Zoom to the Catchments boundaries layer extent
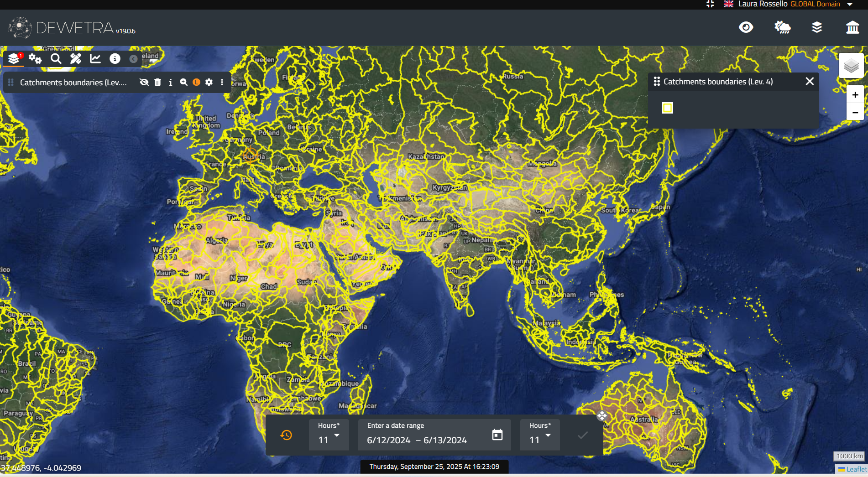The height and width of the screenshot is (477, 868). pyautogui.click(x=183, y=82)
